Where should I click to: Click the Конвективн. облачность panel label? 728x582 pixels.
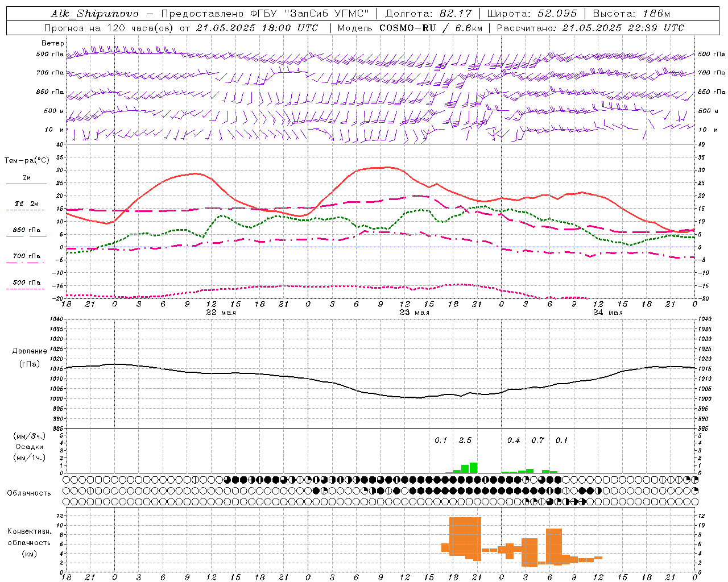29,537
